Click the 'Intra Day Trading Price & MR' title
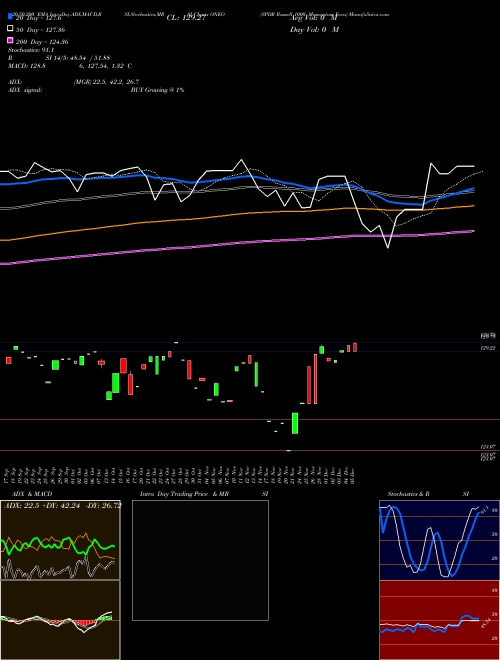This screenshot has height=660, width=500. 184,494
